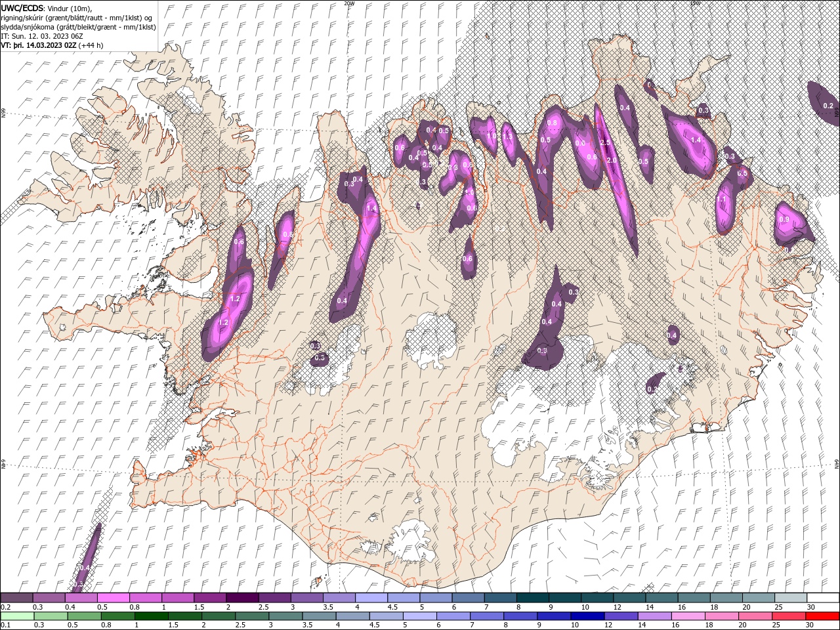Select lavender bottom-row swatch labeled 5

click(x=419, y=616)
